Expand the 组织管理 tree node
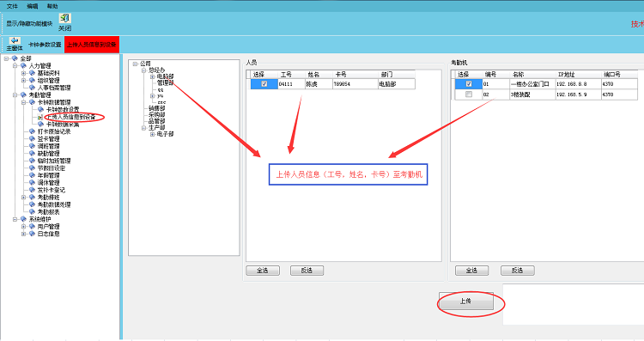This screenshot has height=341, width=644. point(23,81)
